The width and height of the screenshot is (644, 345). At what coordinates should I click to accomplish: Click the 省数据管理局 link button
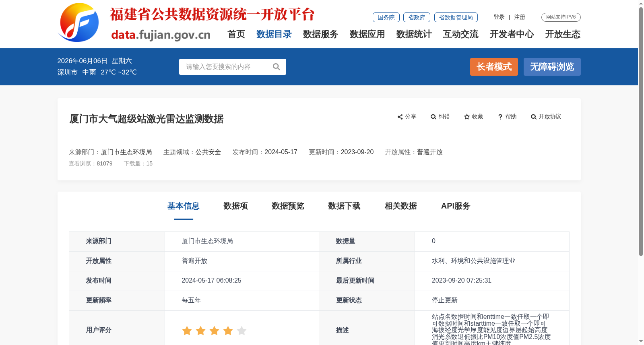tap(456, 17)
